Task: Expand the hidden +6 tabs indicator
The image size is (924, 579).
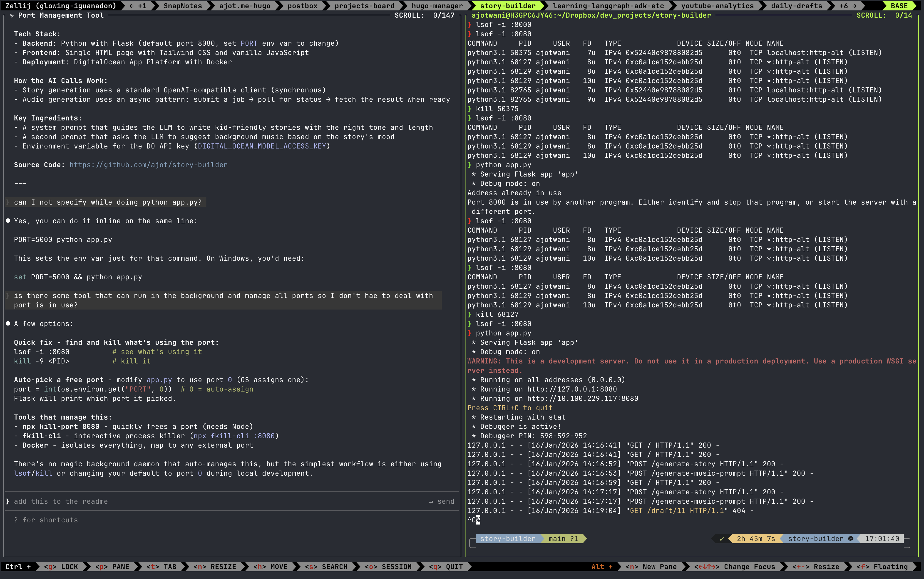Action: click(848, 6)
